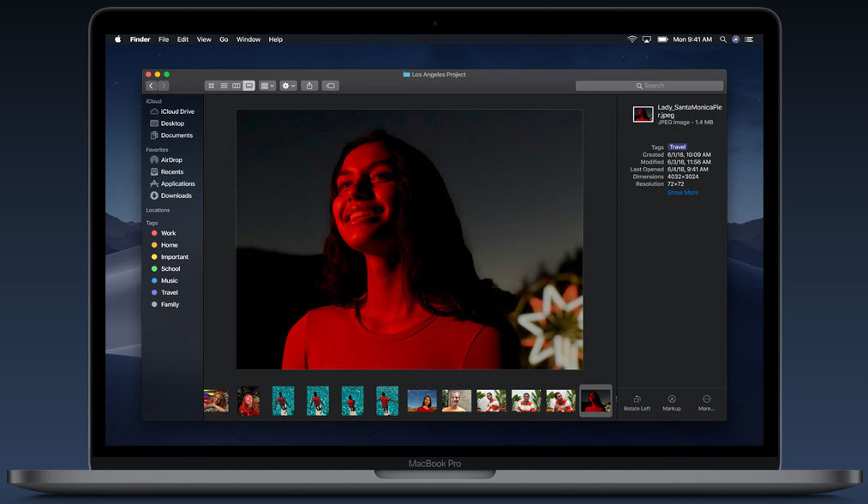This screenshot has height=504, width=868.
Task: Open the Go menu
Action: point(224,39)
